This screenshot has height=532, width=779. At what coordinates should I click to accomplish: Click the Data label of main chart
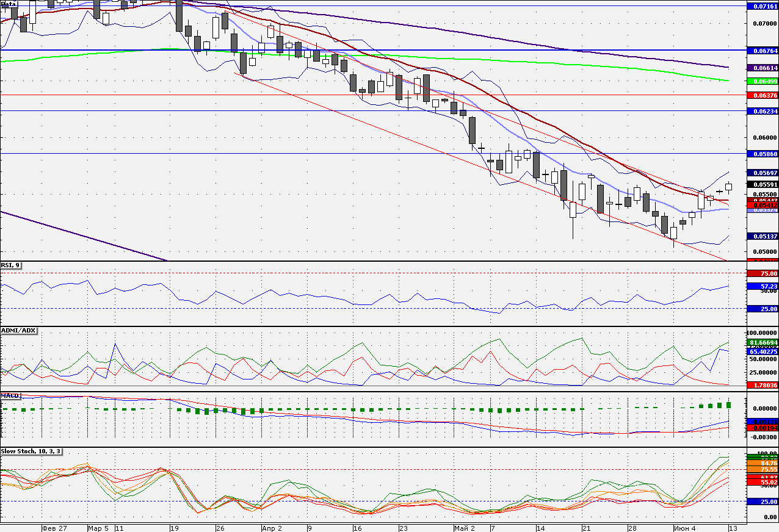click(9, 4)
